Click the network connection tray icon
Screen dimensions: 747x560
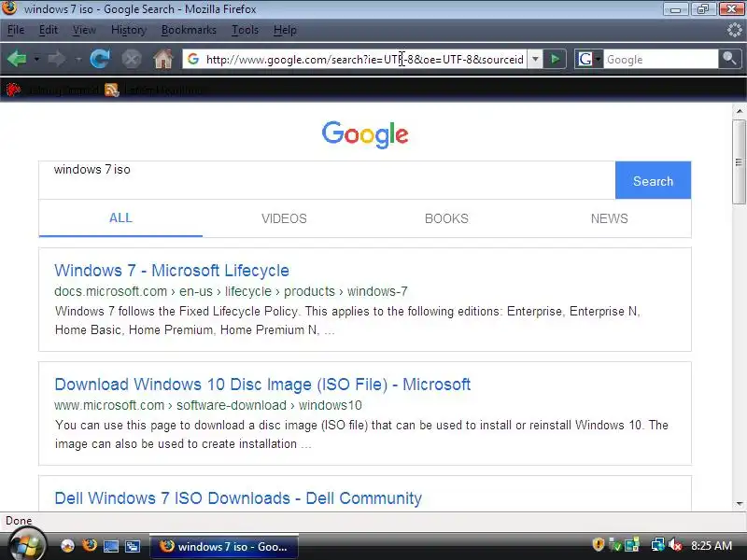coord(658,545)
